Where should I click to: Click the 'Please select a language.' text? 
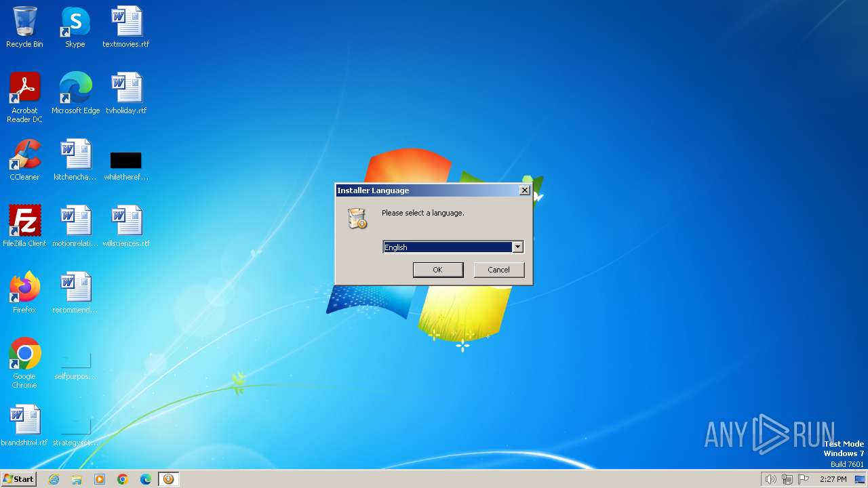pos(423,213)
